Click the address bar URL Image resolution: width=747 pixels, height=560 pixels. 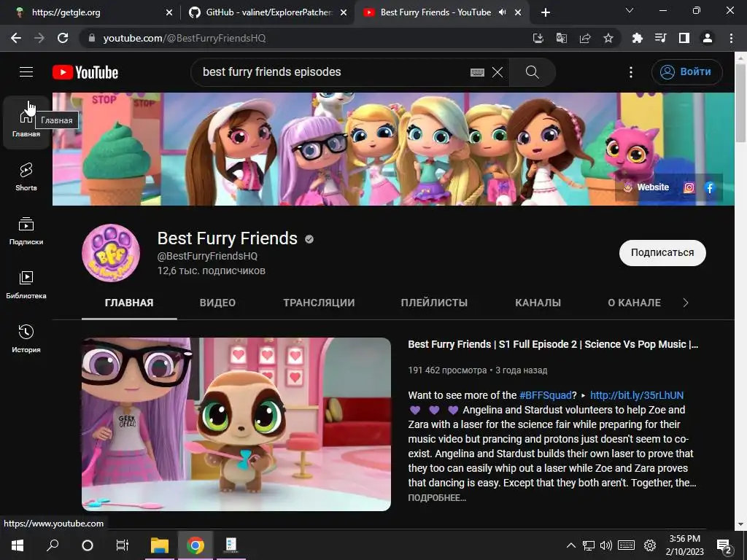(x=185, y=38)
